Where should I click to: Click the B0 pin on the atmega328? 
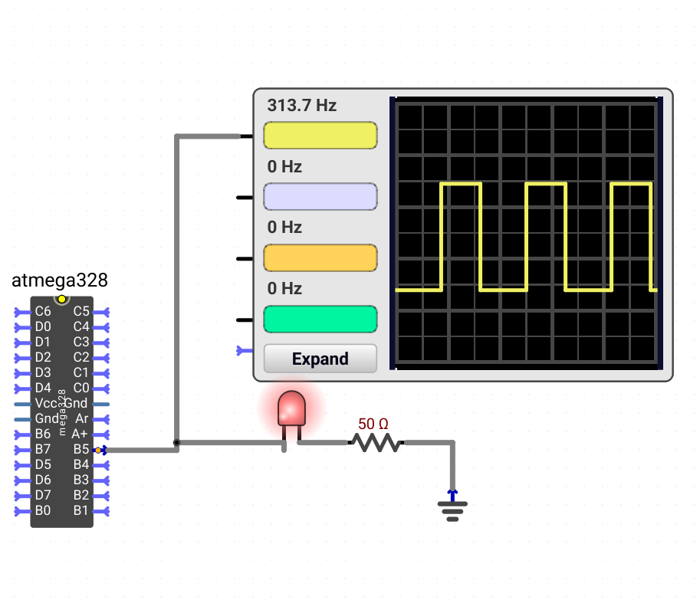(22, 512)
